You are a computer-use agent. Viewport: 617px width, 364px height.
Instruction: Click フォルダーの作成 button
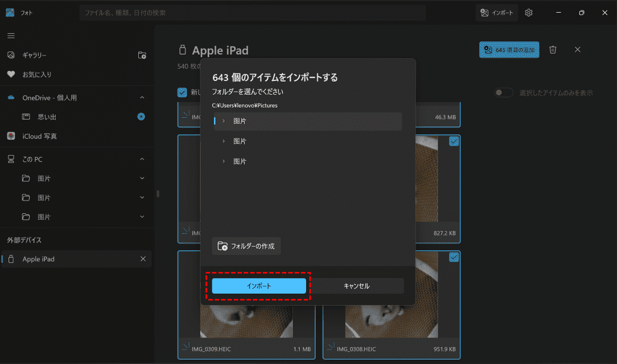pyautogui.click(x=246, y=246)
